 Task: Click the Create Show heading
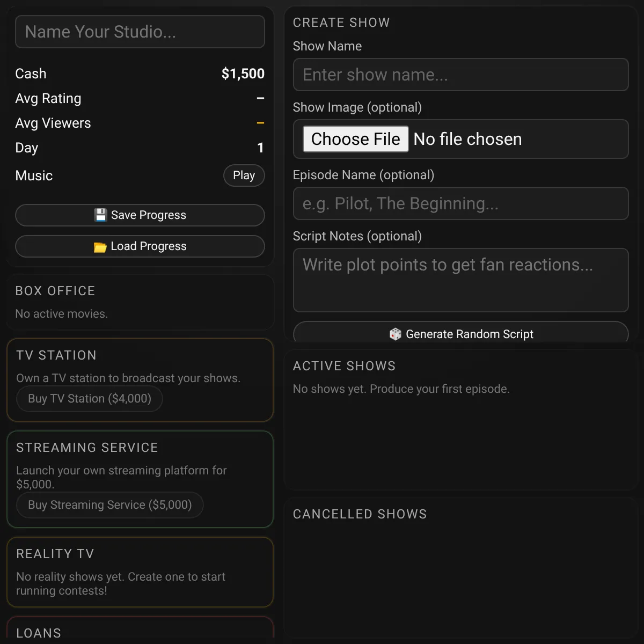click(x=341, y=23)
